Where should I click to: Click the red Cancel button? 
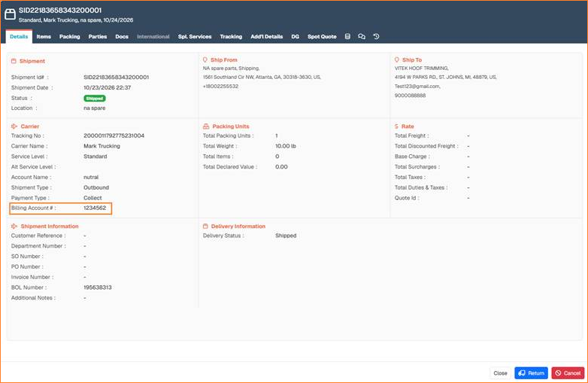568,373
